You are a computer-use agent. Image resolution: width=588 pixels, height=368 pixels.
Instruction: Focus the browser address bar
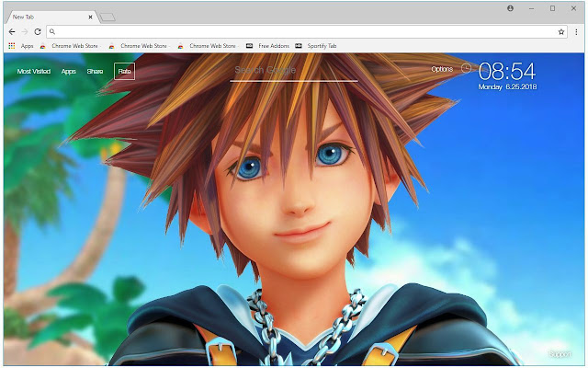(306, 32)
